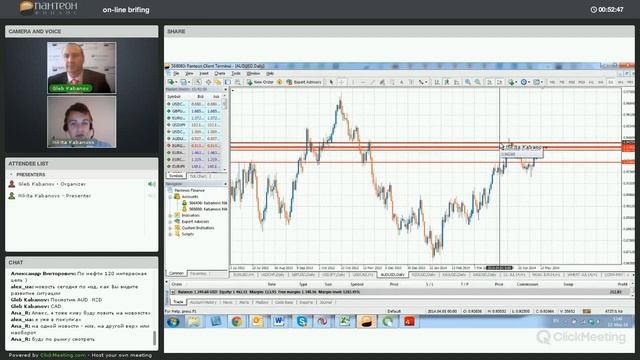Switch to line chart mode

pos(456,82)
